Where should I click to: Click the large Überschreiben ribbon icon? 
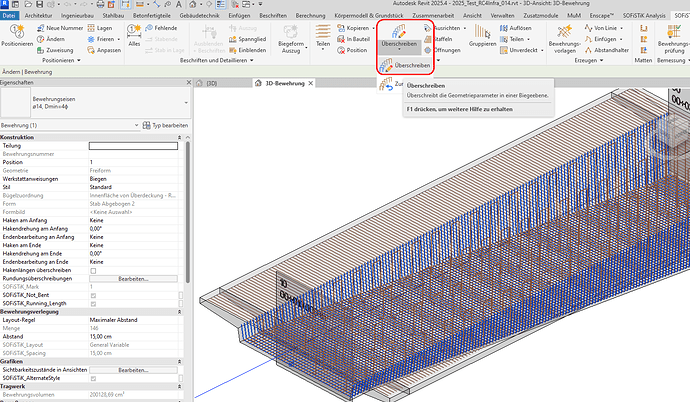(399, 32)
